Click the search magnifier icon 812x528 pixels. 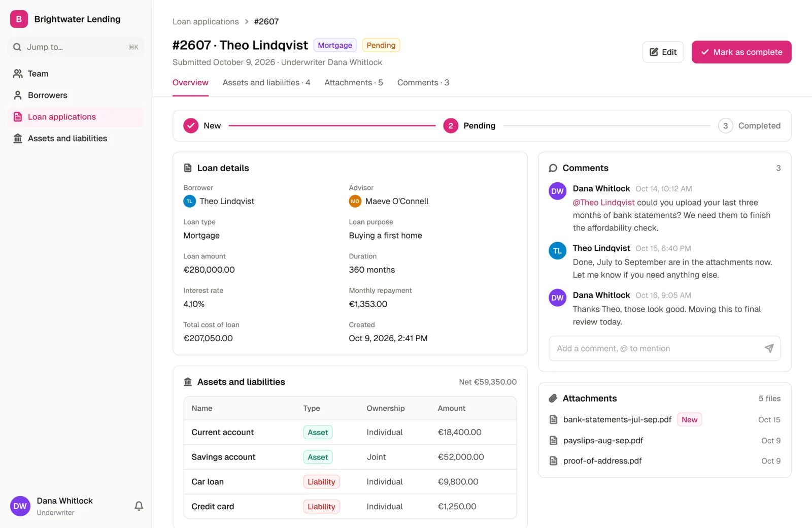(17, 47)
